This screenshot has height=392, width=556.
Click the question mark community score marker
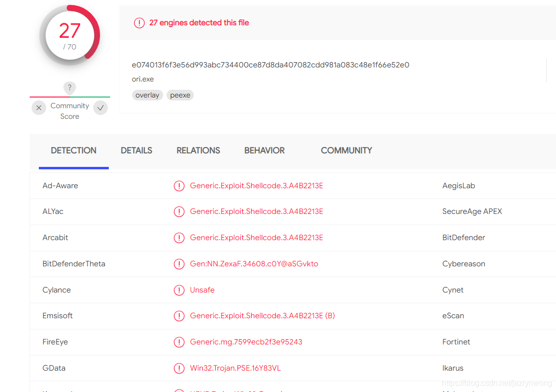tap(69, 87)
